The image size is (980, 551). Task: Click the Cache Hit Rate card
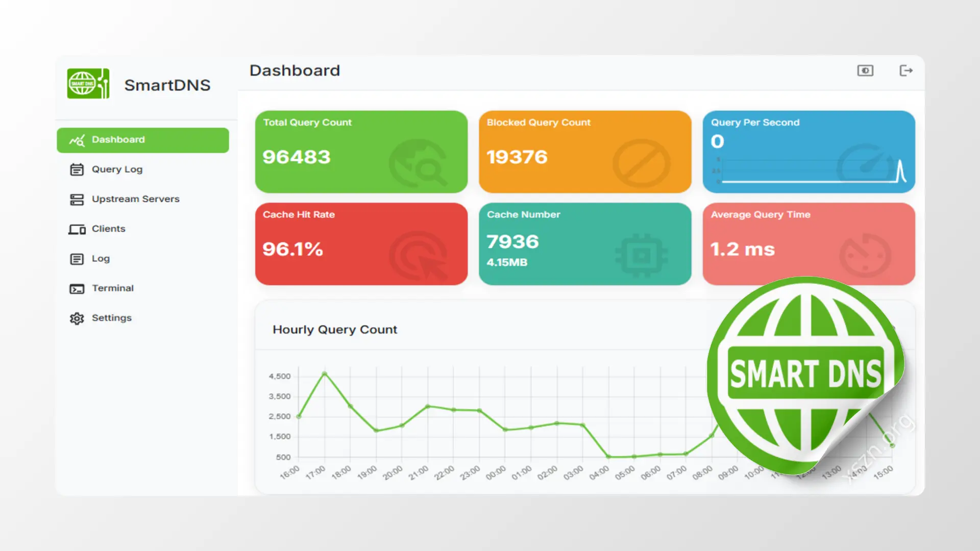click(361, 244)
